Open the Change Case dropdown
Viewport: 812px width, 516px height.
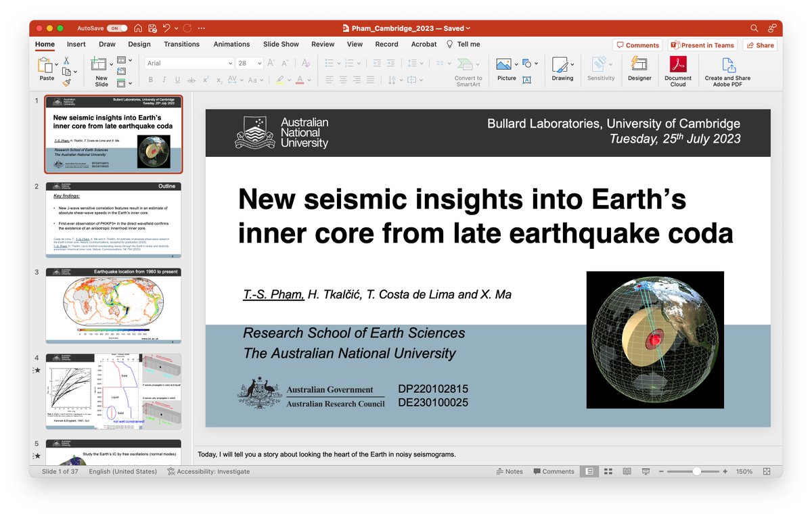point(256,80)
